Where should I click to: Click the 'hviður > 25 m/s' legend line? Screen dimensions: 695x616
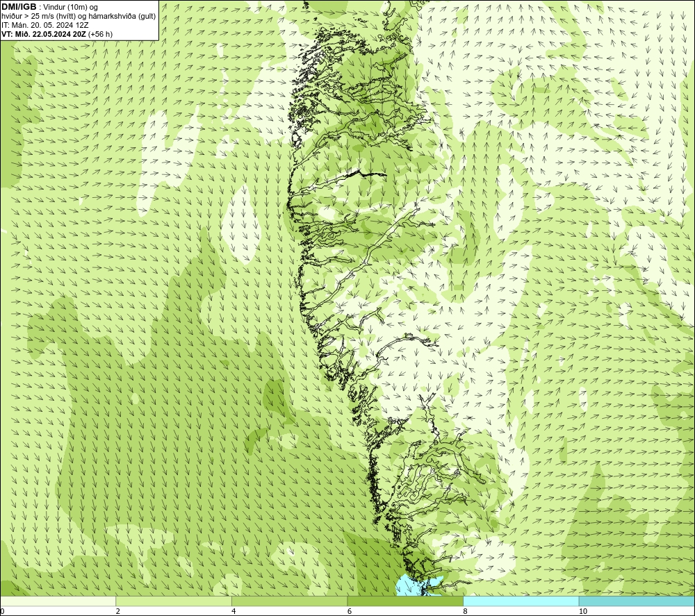pyautogui.click(x=79, y=17)
